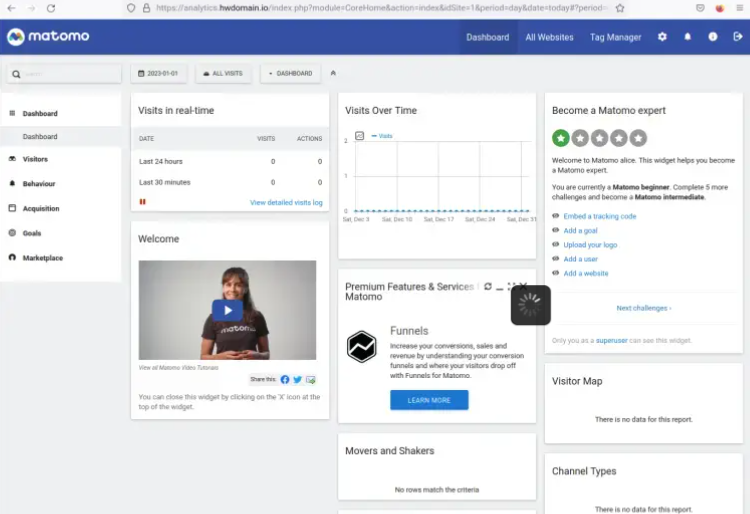Click the Goals target icon
Screen dimensions: 750x514
point(12,233)
